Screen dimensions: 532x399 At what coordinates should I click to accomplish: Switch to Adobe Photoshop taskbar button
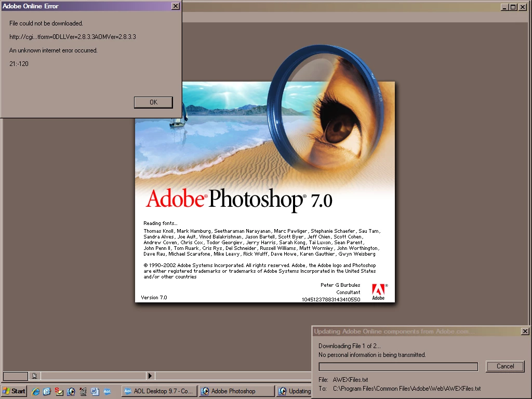pos(236,391)
